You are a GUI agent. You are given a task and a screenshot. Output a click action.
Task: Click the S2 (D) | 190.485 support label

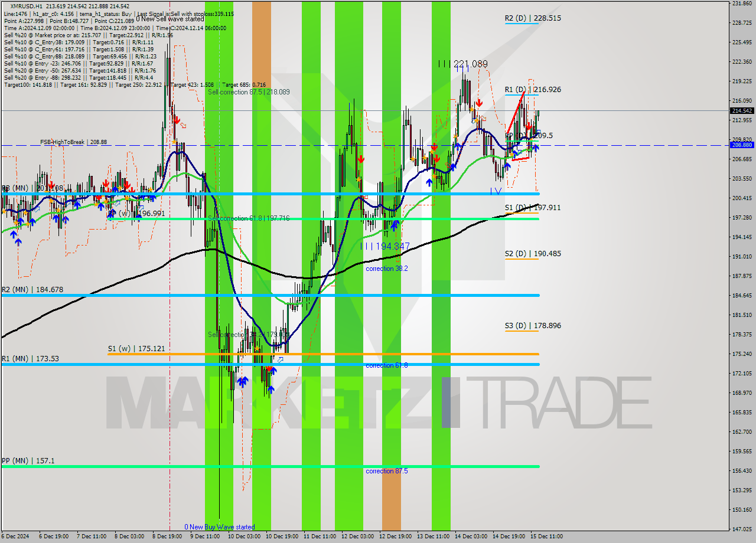click(x=533, y=254)
